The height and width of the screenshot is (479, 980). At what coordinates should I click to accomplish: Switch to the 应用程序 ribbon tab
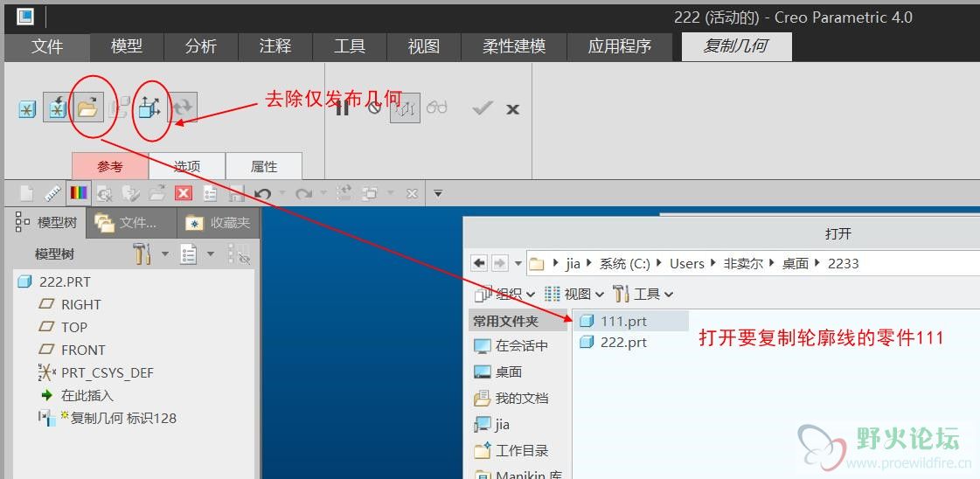pyautogui.click(x=619, y=46)
